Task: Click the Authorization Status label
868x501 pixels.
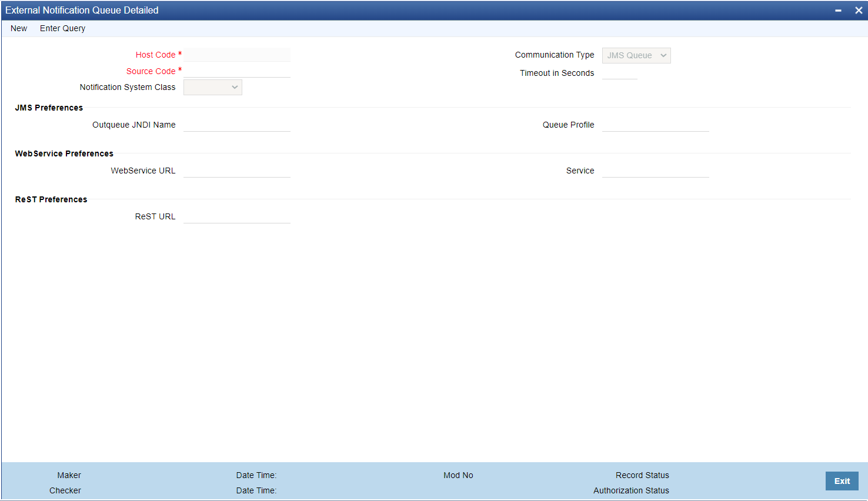Action: tap(631, 490)
